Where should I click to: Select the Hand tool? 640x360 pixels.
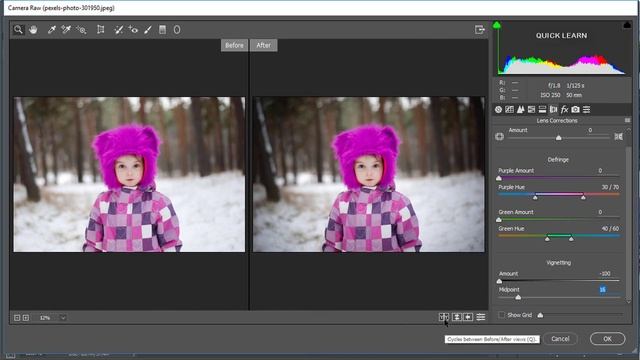click(33, 29)
